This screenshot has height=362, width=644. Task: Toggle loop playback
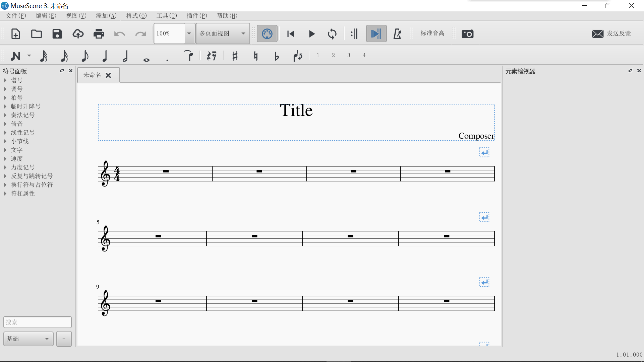(x=332, y=34)
